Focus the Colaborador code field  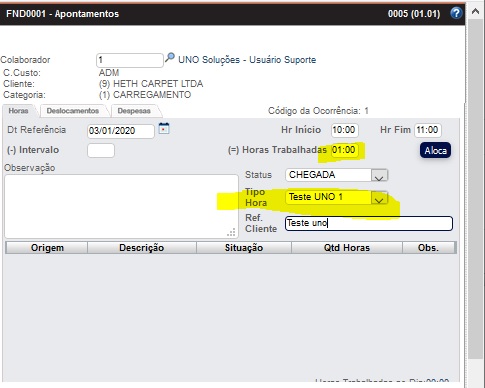coord(130,60)
